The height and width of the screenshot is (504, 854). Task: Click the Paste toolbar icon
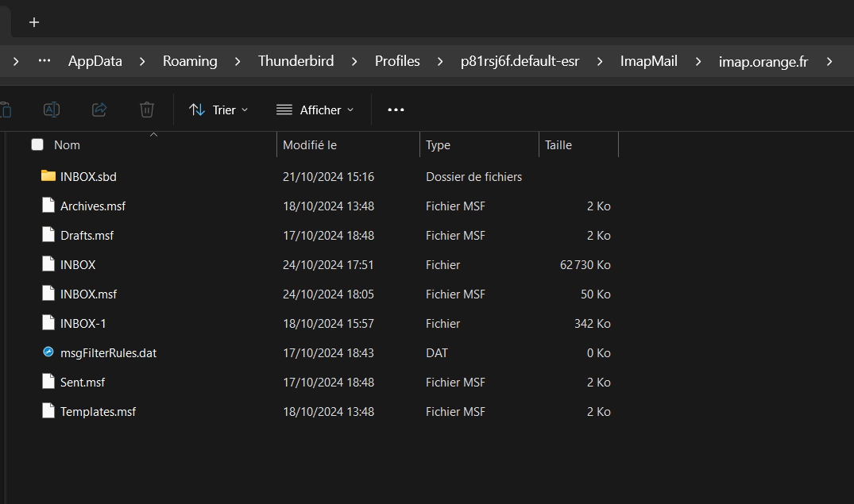pos(5,110)
